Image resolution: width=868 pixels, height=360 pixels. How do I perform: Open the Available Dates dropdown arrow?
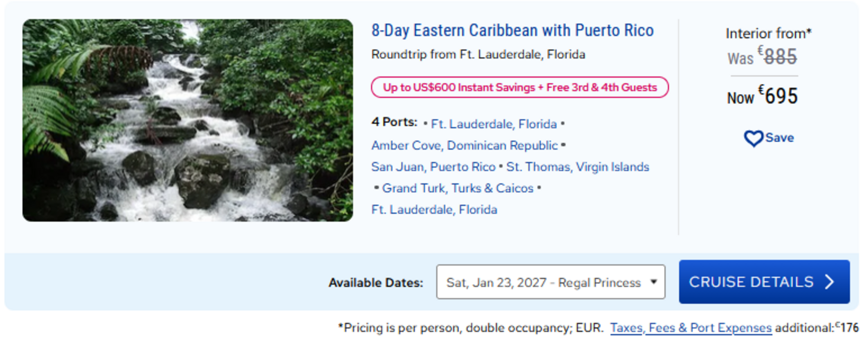[653, 282]
